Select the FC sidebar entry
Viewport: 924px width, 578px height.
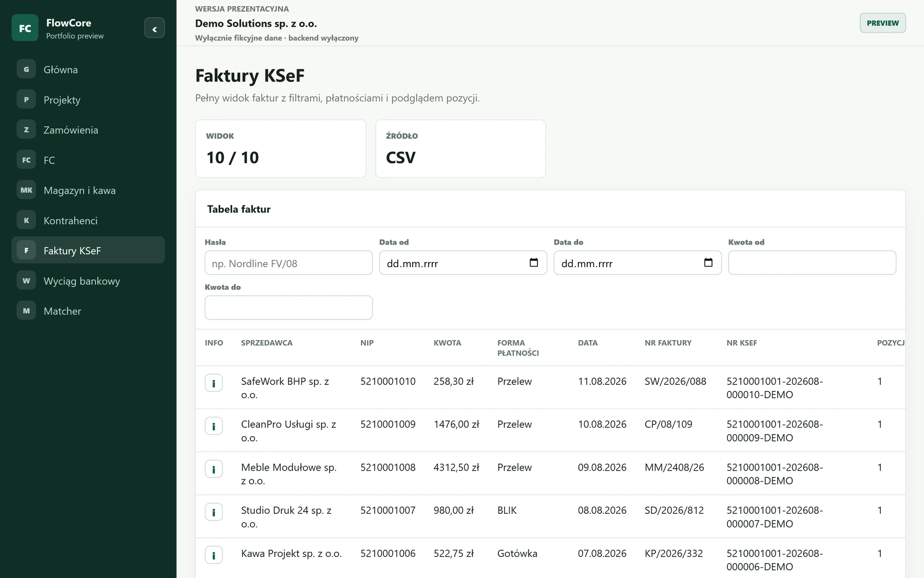click(x=88, y=160)
